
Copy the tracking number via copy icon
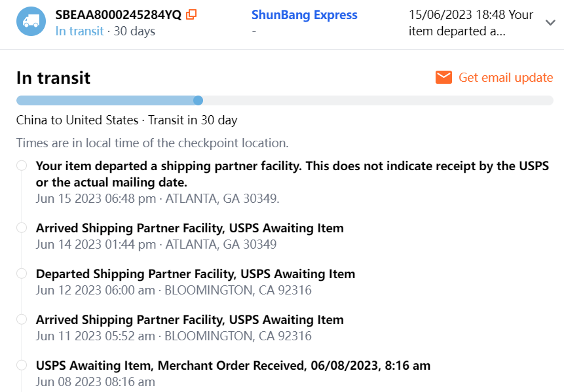191,14
